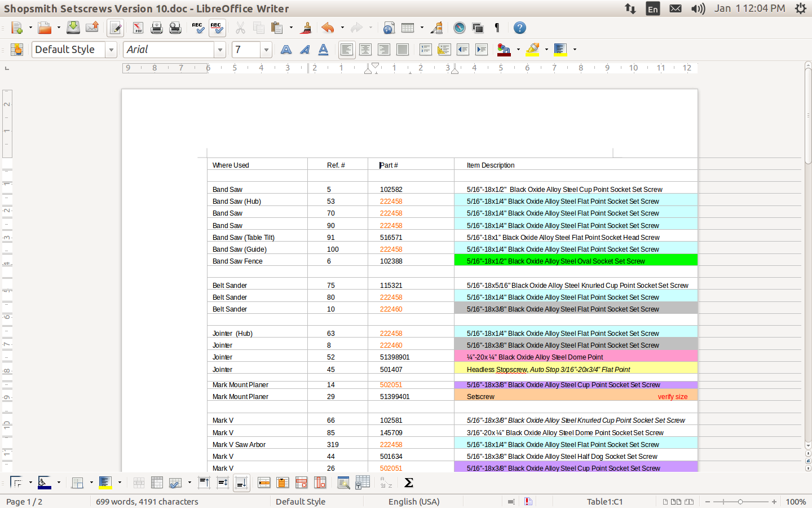
Task: Click the Zoom Out minus button
Action: (x=707, y=502)
